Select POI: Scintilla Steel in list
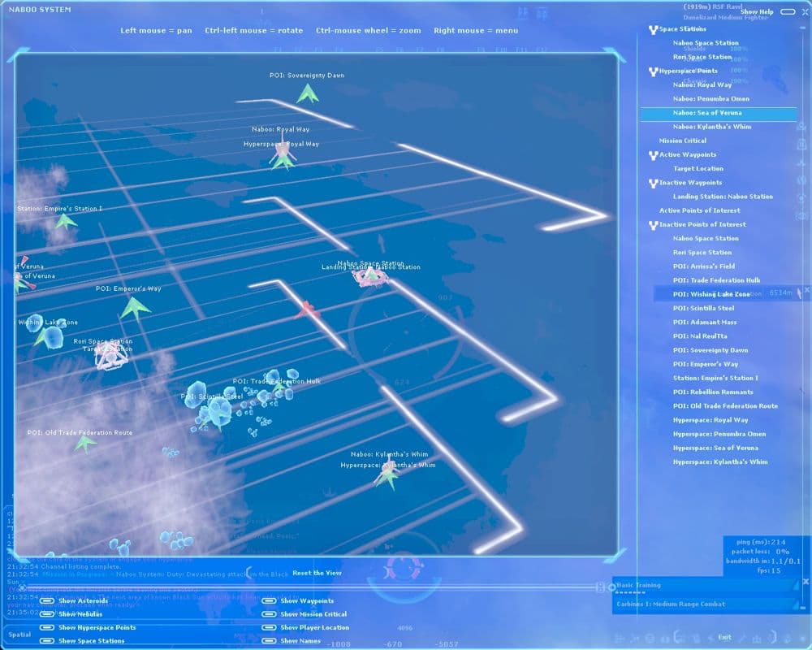Screen dimensions: 812x650 click(703, 308)
